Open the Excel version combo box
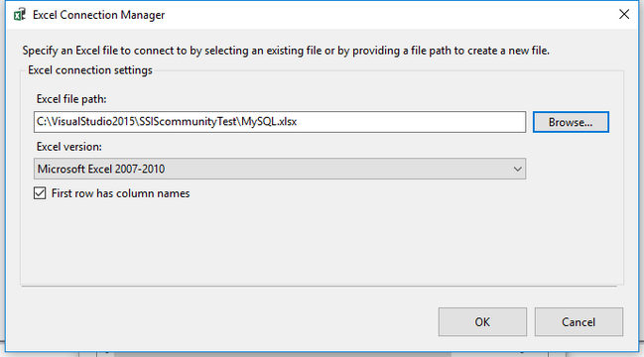The height and width of the screenshot is (357, 644). click(280, 169)
